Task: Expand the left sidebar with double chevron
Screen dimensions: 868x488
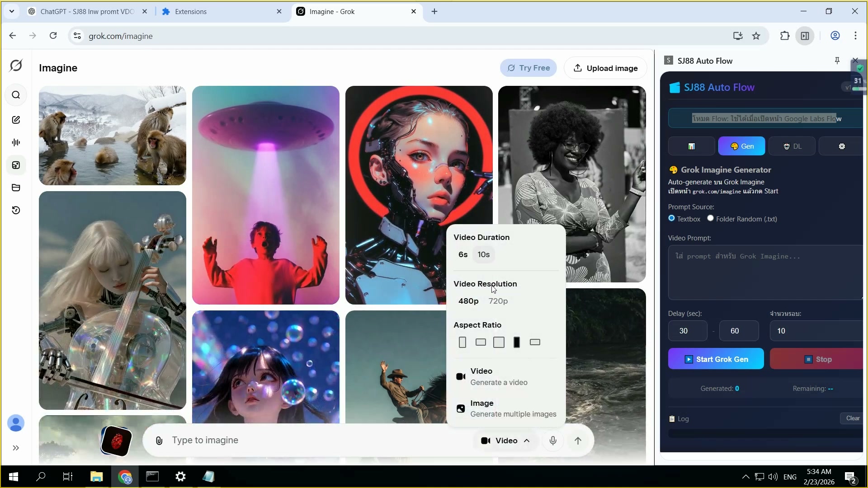Action: tap(16, 448)
